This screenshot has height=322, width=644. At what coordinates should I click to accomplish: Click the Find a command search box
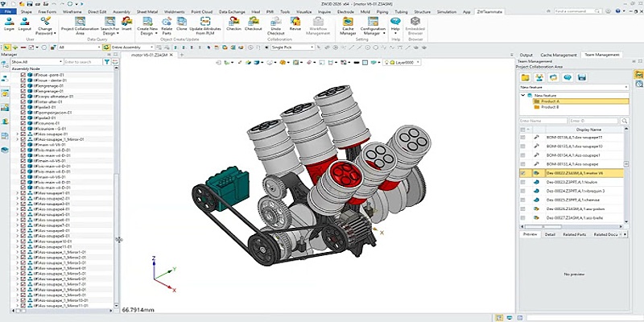(x=576, y=11)
